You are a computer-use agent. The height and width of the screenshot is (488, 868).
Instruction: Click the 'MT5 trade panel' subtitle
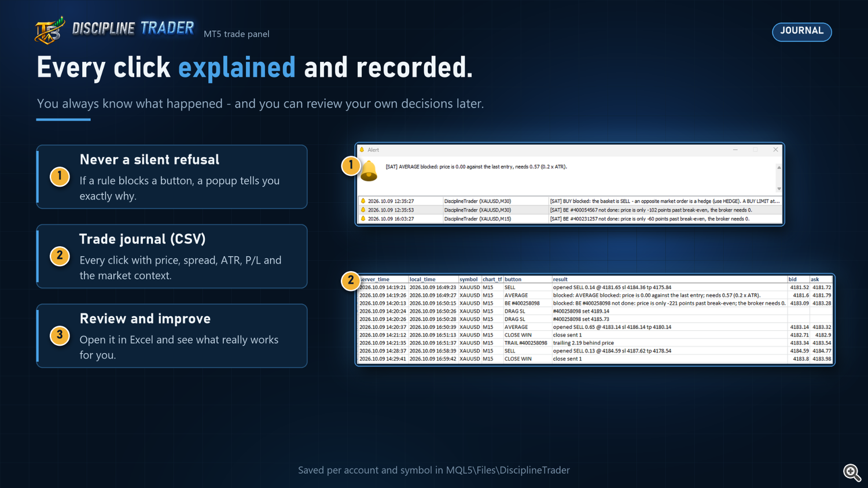coord(237,34)
